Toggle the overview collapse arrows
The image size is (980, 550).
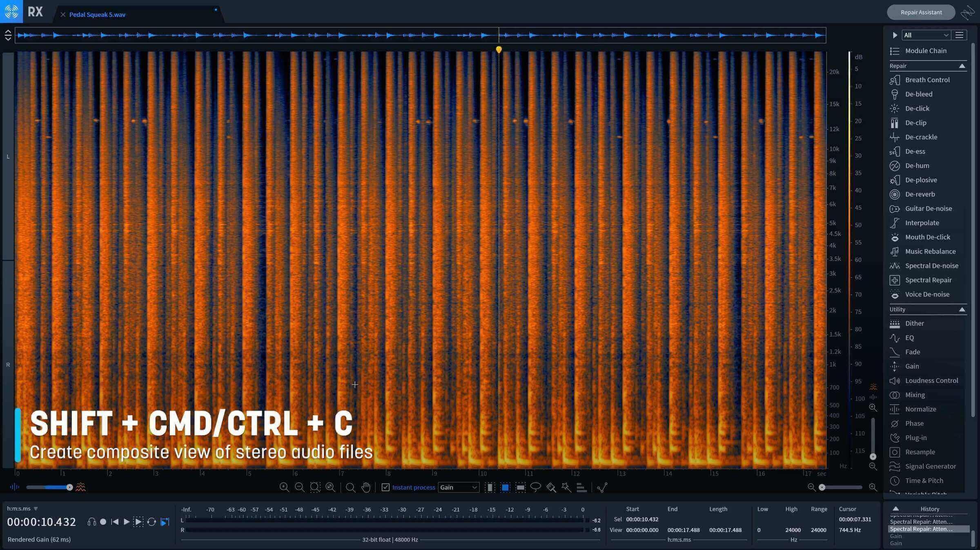[8, 35]
